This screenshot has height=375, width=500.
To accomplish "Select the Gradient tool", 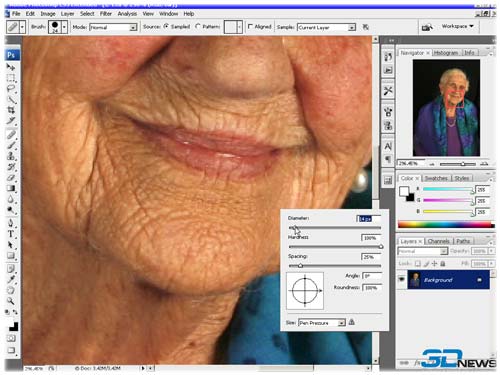I will (x=11, y=188).
